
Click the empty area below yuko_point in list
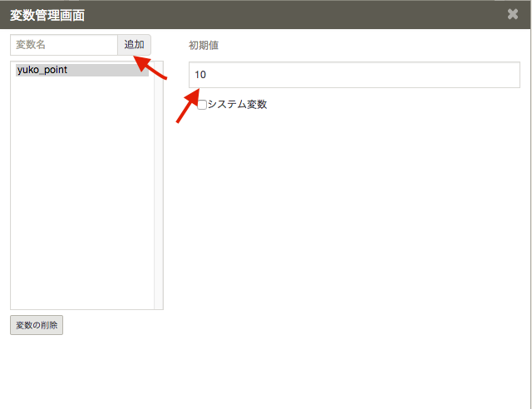coord(81,191)
